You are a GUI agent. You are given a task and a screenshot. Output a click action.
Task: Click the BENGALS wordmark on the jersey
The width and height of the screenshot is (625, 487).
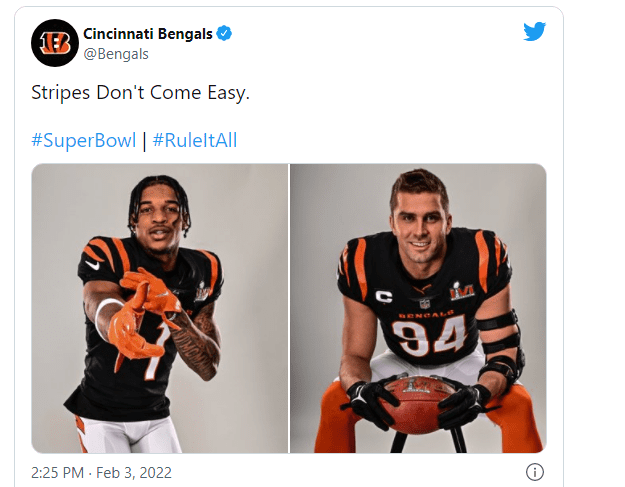pyautogui.click(x=426, y=314)
